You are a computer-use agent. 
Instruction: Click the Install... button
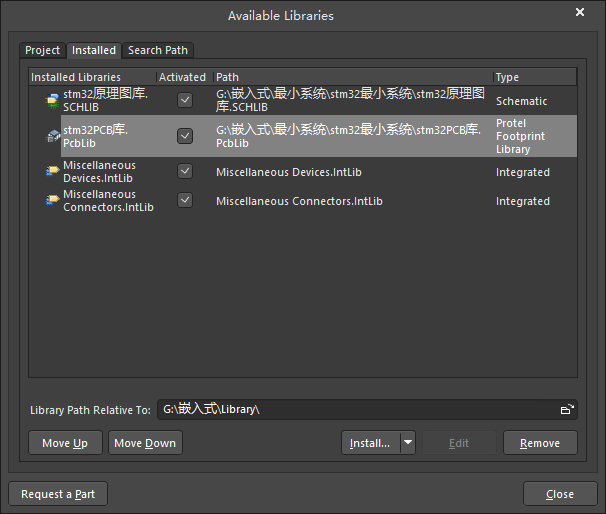[370, 443]
